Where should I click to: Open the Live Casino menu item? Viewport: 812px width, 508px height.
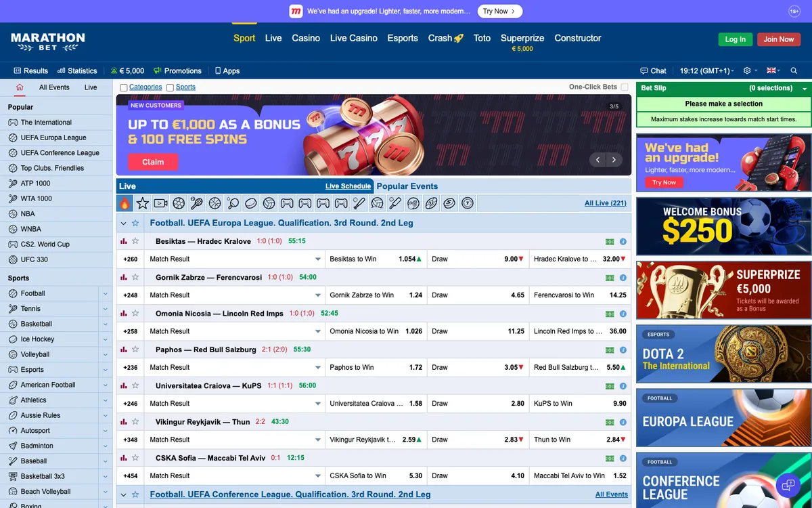(x=354, y=38)
